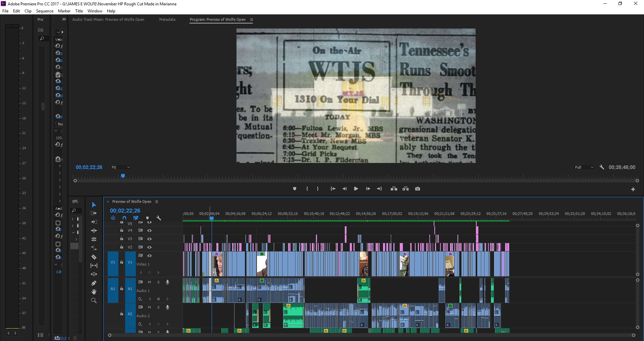Select the Track Select Backward tool

(x=94, y=222)
